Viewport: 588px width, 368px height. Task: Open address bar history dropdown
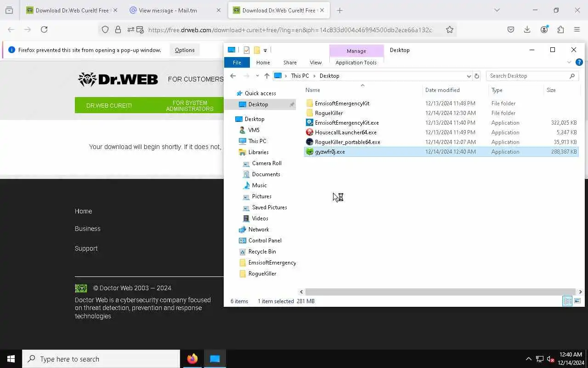click(469, 76)
